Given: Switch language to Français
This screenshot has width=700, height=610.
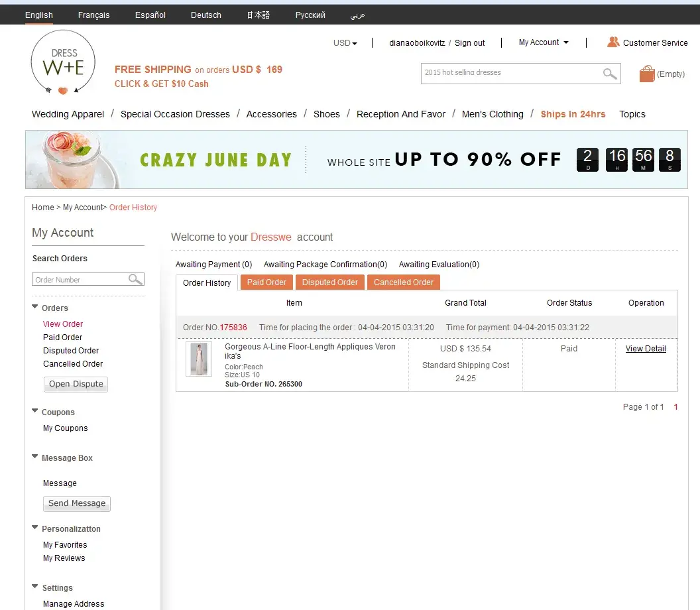Looking at the screenshot, I should point(93,15).
